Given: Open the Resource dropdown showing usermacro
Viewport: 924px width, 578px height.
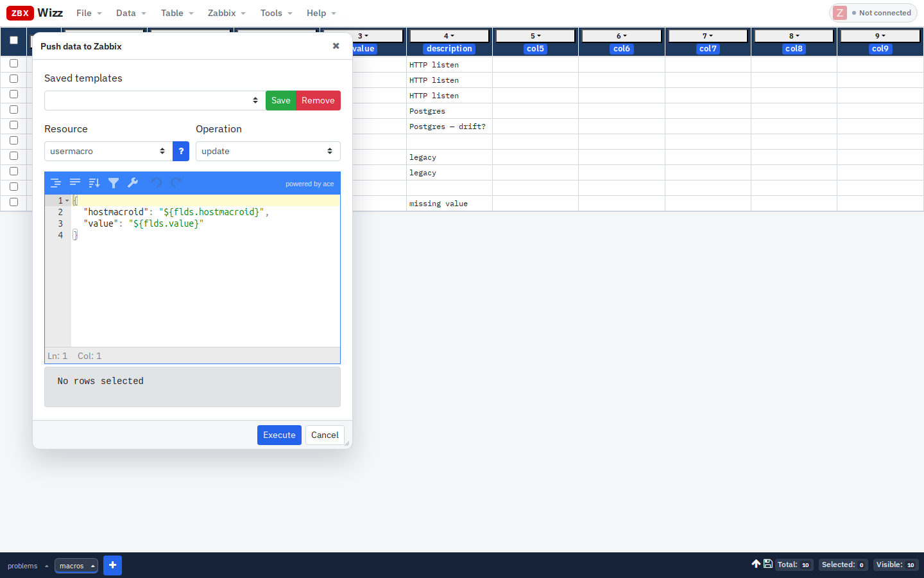Looking at the screenshot, I should [x=108, y=151].
